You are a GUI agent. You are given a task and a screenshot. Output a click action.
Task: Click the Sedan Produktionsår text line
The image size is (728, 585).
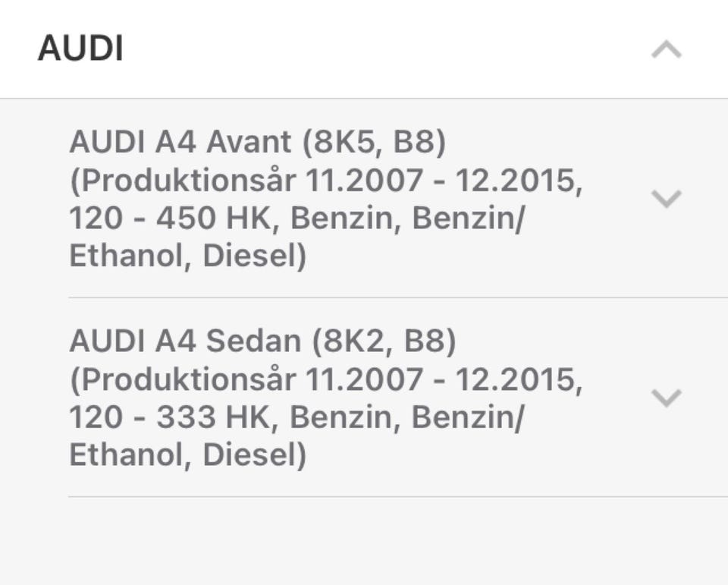(326, 380)
